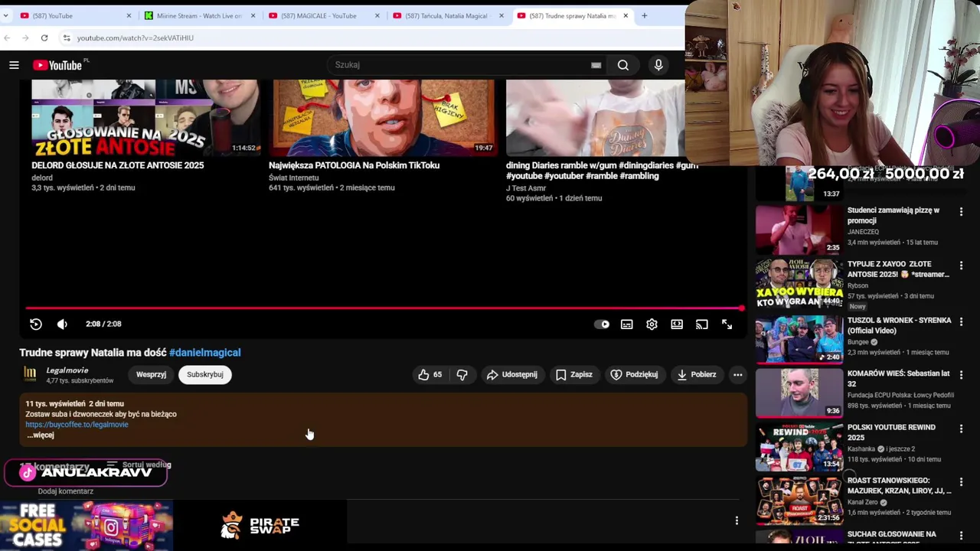Open the TYPUJE Z XAYOO ZŁOTE ANTOSIE thumbnail
980x551 pixels.
(x=799, y=283)
